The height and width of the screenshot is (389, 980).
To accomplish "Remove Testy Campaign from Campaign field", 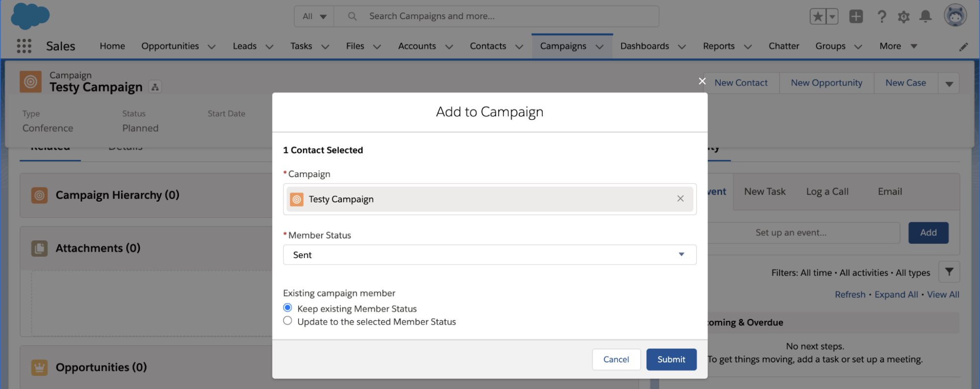I will 680,199.
